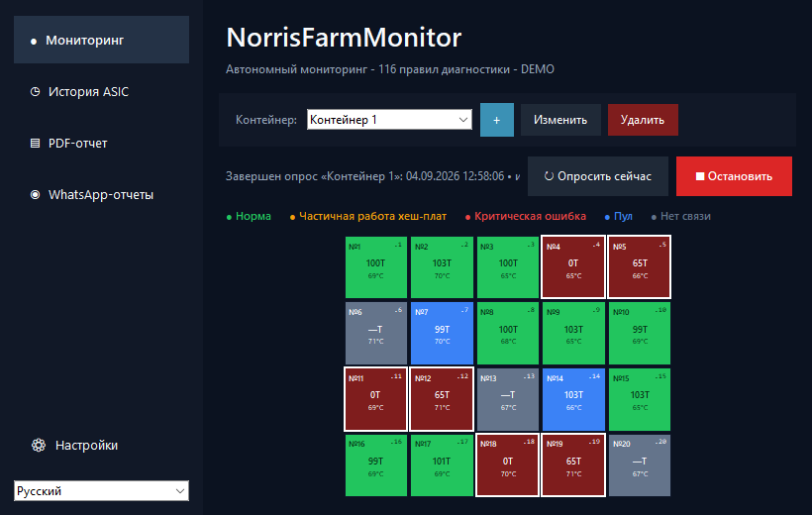Select red miner tile №12 at 65T

(x=442, y=399)
